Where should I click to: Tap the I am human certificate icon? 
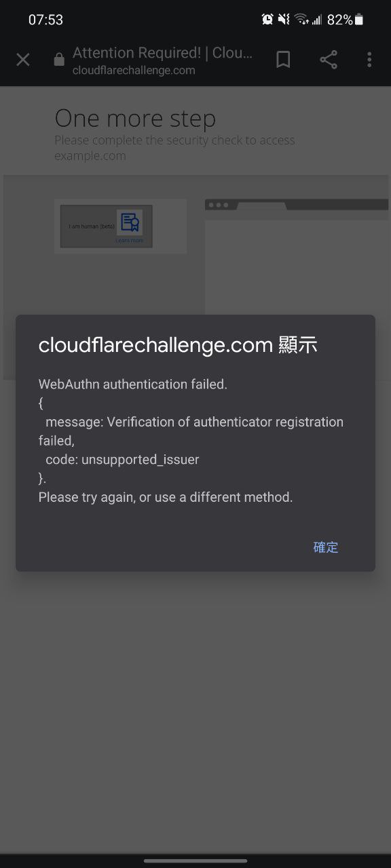tap(130, 222)
